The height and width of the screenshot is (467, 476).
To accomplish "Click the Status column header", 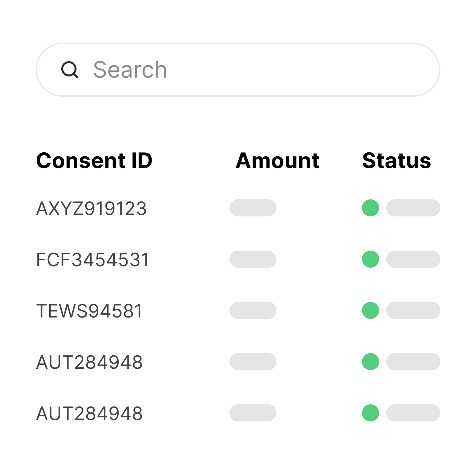I will [397, 161].
